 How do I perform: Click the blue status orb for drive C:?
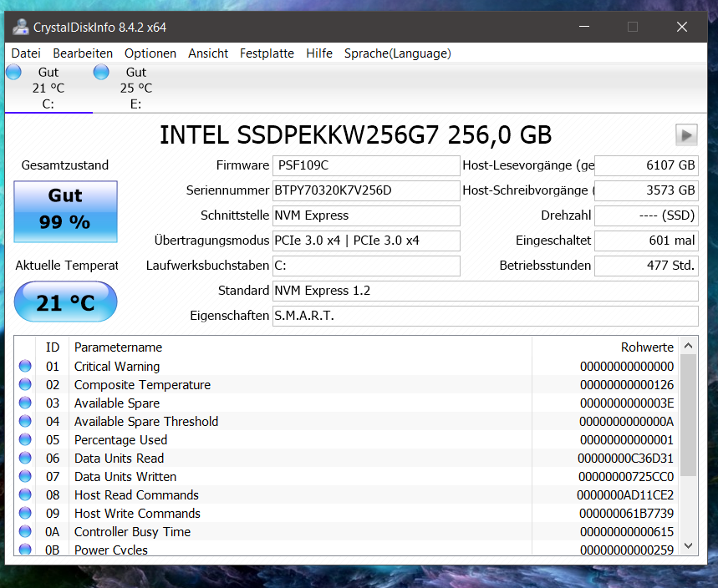(x=13, y=72)
